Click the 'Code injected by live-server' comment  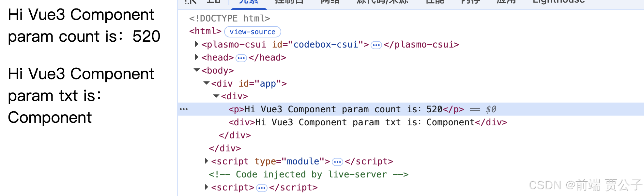(x=309, y=174)
